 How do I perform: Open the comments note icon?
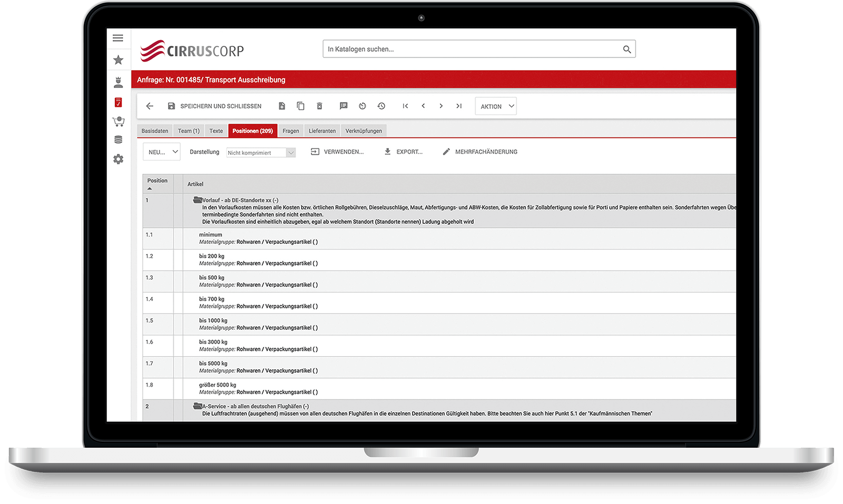pyautogui.click(x=344, y=106)
